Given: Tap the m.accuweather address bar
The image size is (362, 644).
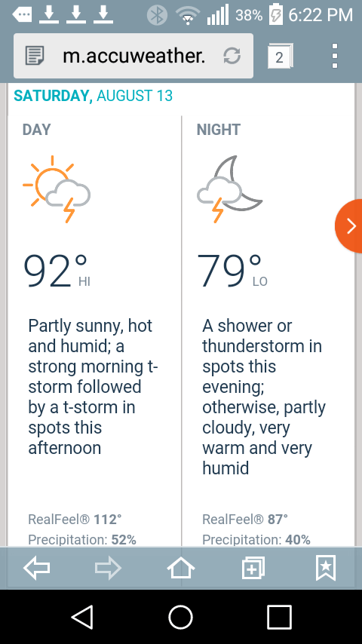Looking at the screenshot, I should pyautogui.click(x=133, y=56).
